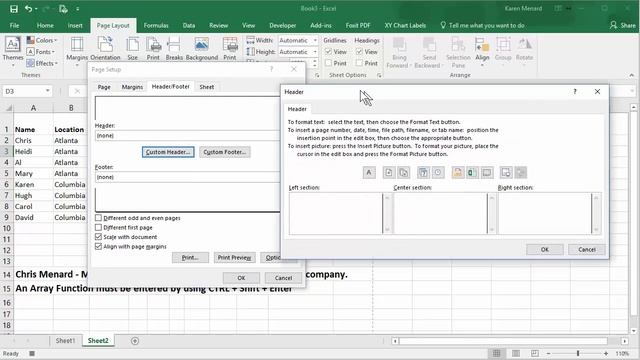Click the Header dialog help question mark

point(575,91)
